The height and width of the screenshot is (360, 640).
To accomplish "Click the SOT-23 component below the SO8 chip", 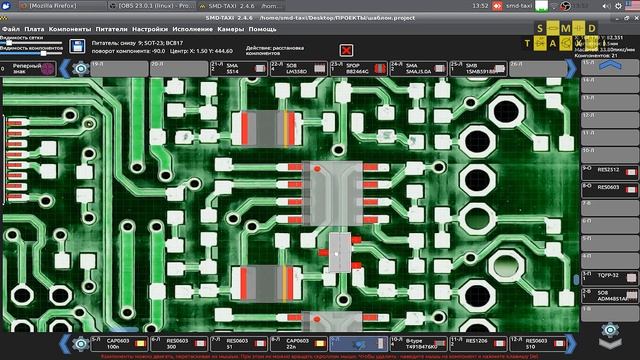I will coord(340,253).
